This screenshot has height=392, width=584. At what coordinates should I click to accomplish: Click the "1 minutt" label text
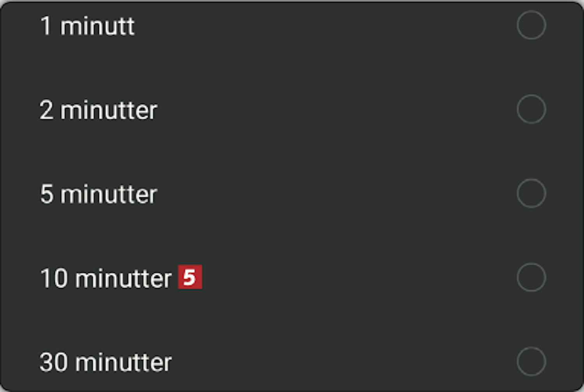click(x=88, y=26)
